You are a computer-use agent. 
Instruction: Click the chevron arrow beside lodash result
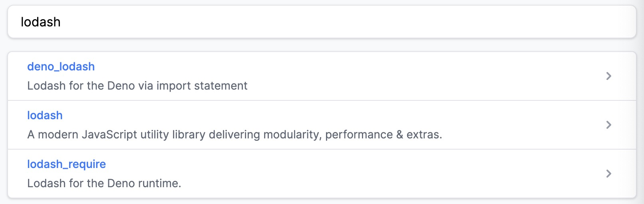[608, 125]
